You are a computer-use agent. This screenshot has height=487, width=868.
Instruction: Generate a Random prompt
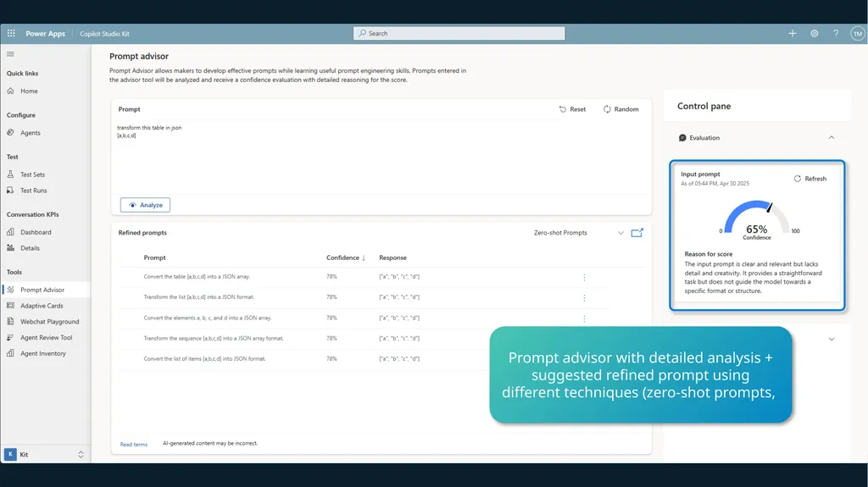[620, 109]
